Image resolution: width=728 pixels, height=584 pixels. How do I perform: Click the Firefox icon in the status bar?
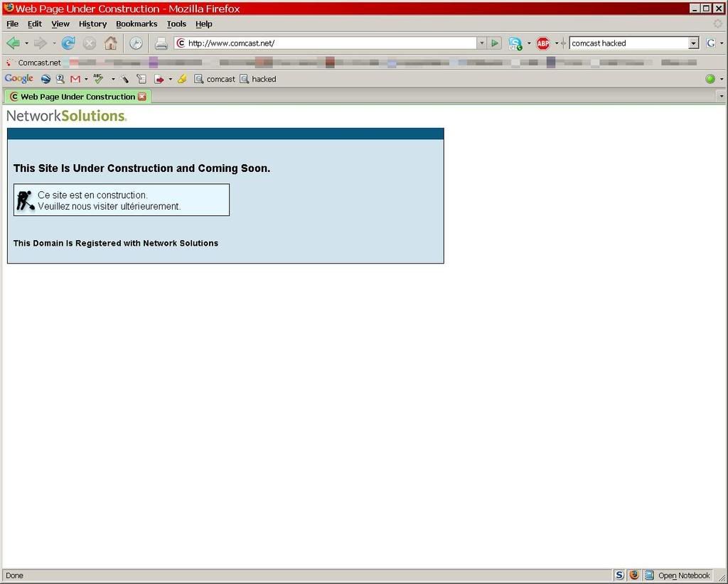point(634,575)
